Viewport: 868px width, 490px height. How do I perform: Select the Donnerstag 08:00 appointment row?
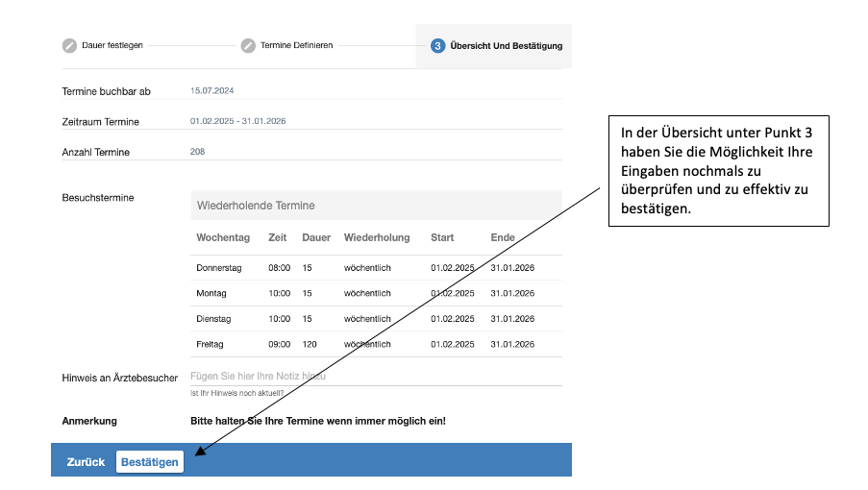(x=375, y=267)
